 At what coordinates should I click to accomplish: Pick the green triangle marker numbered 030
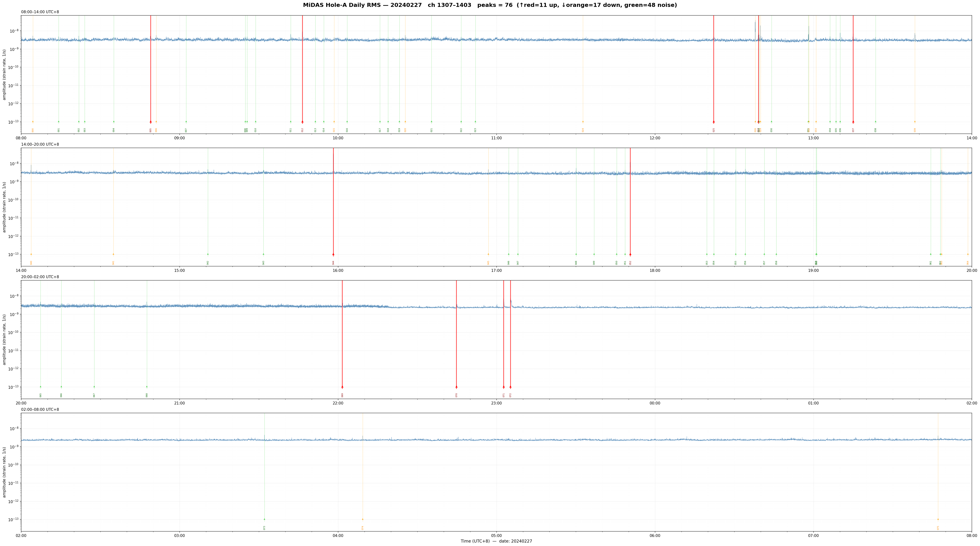pos(772,122)
